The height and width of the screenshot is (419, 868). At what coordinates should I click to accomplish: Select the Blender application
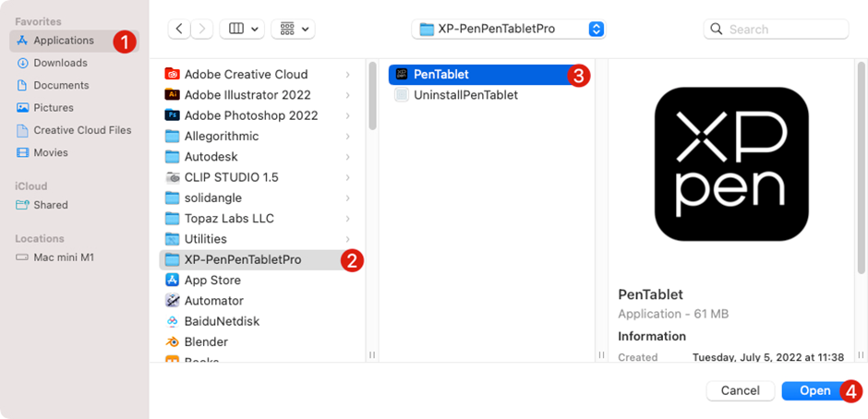[205, 341]
